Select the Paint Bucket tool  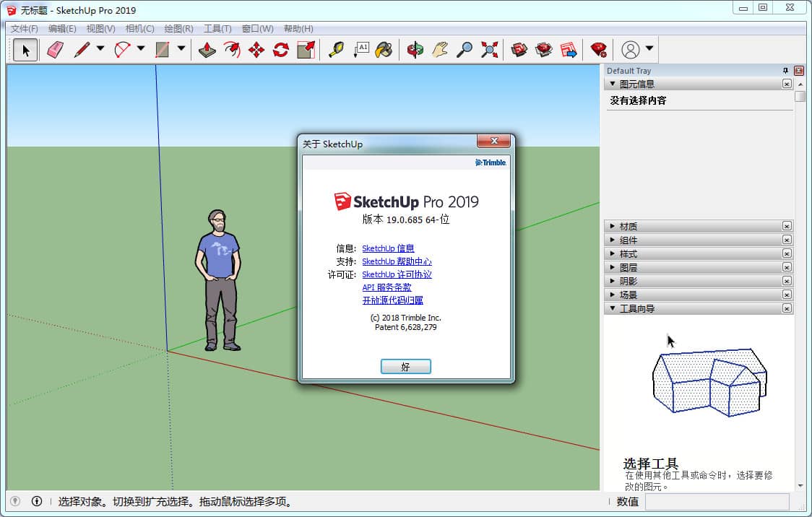(384, 50)
